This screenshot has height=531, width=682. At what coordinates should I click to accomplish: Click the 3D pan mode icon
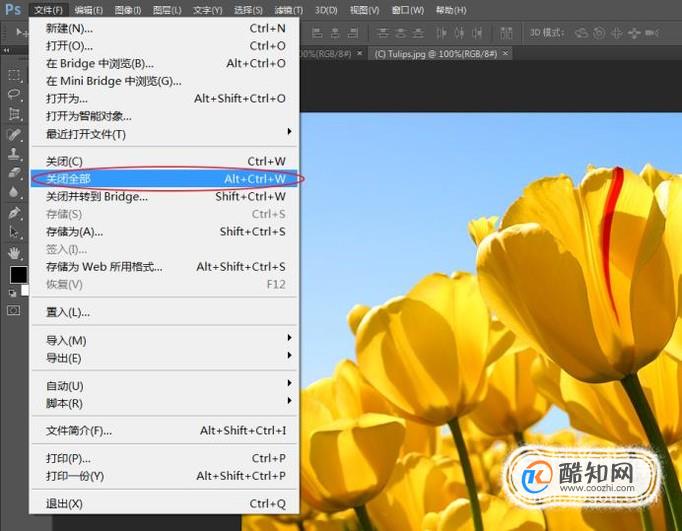click(616, 33)
